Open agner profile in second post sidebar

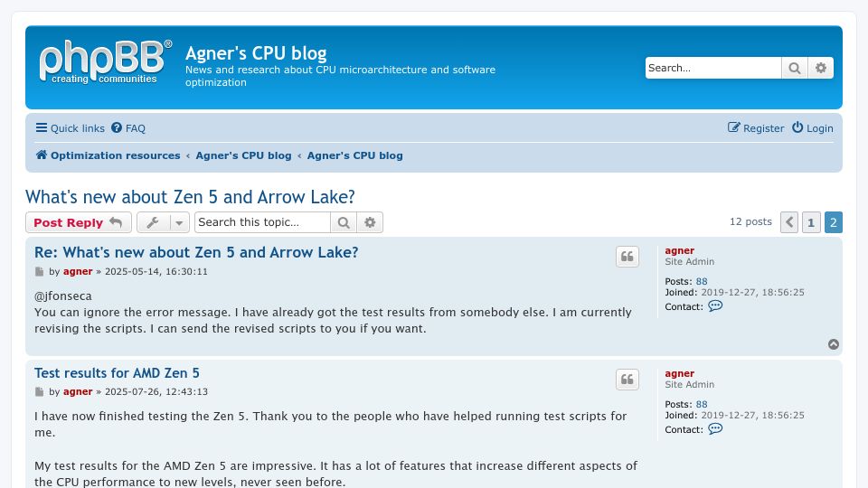click(679, 373)
